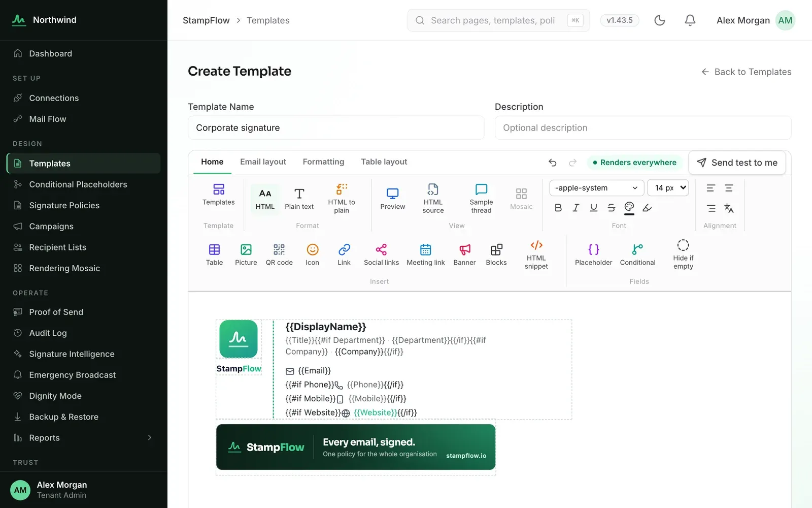Viewport: 812px width, 508px height.
Task: Insert a Link
Action: coord(344,255)
